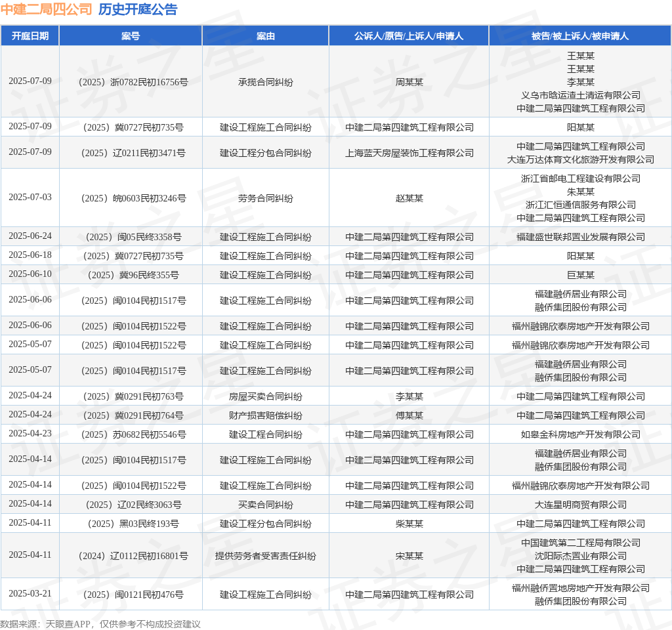Click the title 中建二局四公司
Screen dimensions: 672x630
pos(47,9)
